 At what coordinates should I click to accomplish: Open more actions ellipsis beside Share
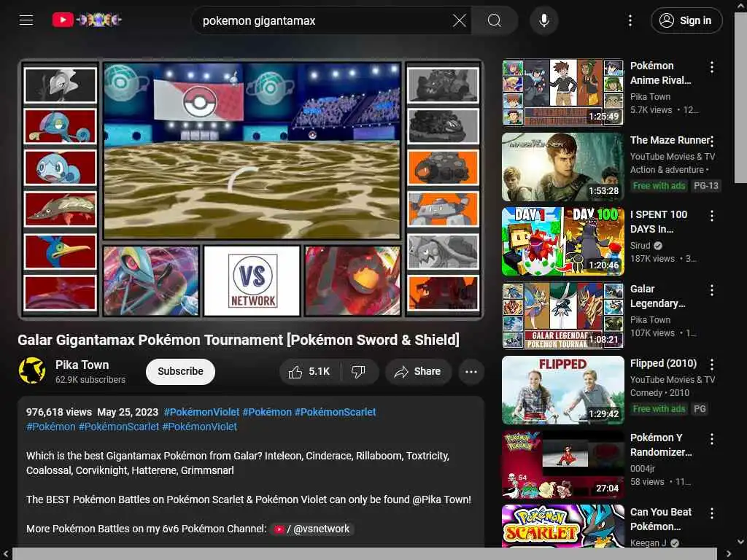471,371
